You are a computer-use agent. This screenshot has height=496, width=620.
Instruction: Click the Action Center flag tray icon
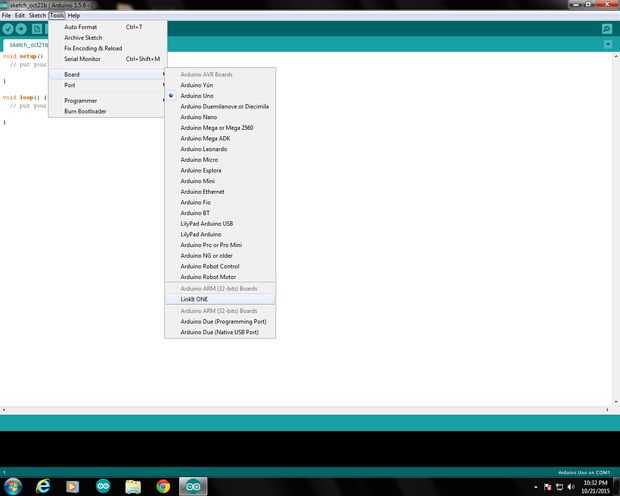pos(548,487)
